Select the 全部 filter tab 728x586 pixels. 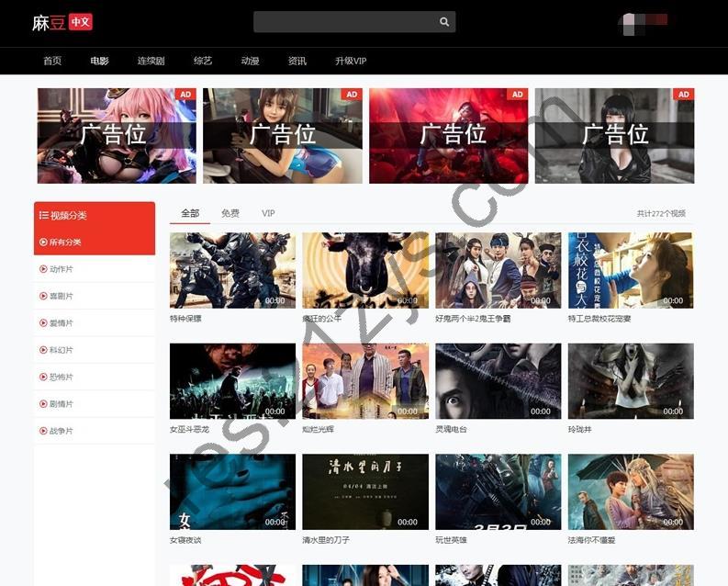pyautogui.click(x=190, y=213)
